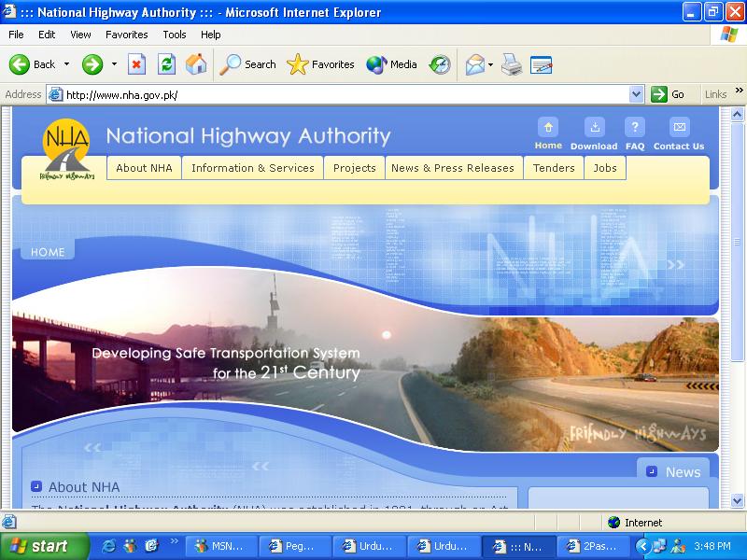
Task: Click the network connection tray icon
Action: tap(660, 546)
